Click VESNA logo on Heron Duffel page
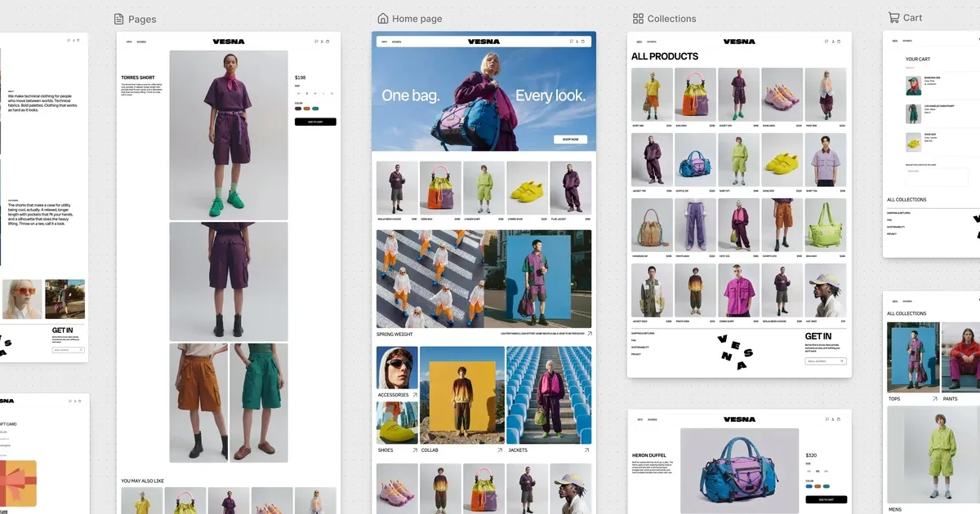 [x=739, y=419]
